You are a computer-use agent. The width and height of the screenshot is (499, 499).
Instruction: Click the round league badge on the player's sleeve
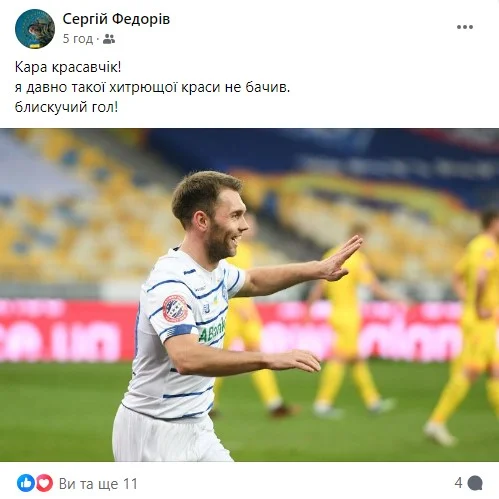[x=175, y=308]
